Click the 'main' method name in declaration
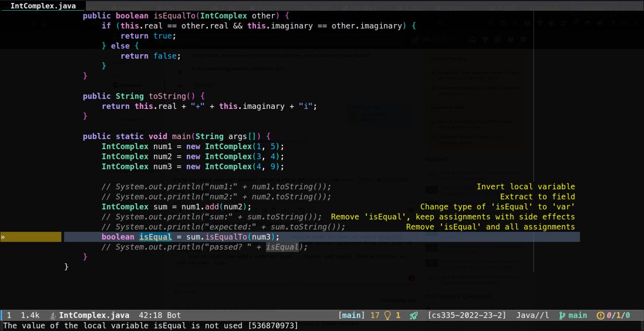The image size is (644, 331). point(181,136)
